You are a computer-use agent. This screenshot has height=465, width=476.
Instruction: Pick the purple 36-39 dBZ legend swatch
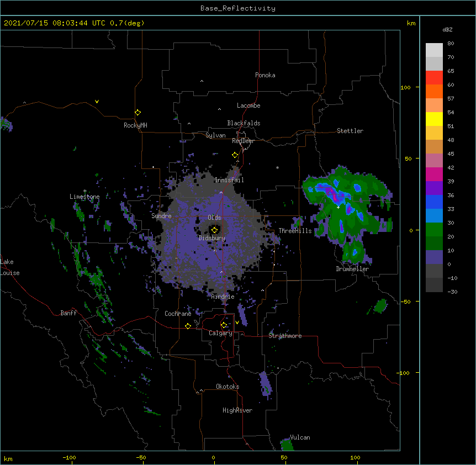[434, 188]
